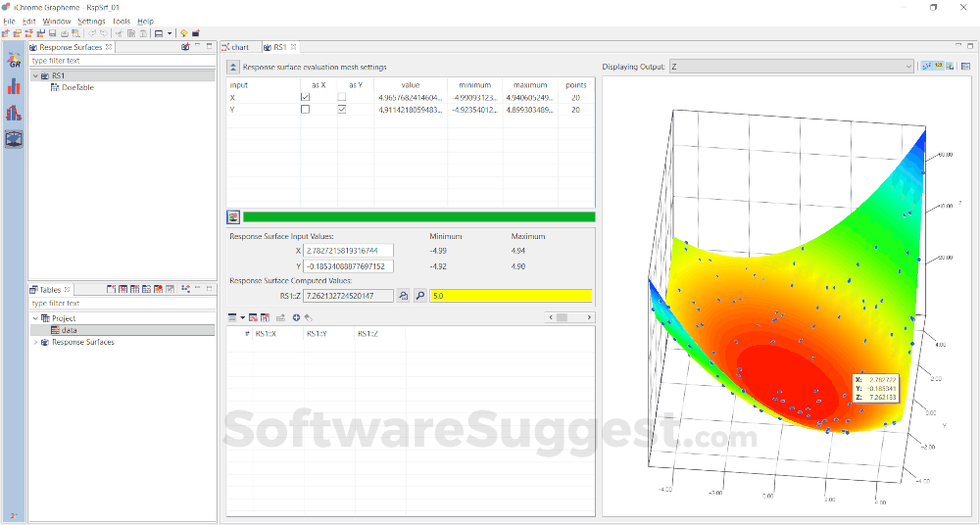Open the bar chart view in sidebar
This screenshot has width=980, height=525.
14,86
